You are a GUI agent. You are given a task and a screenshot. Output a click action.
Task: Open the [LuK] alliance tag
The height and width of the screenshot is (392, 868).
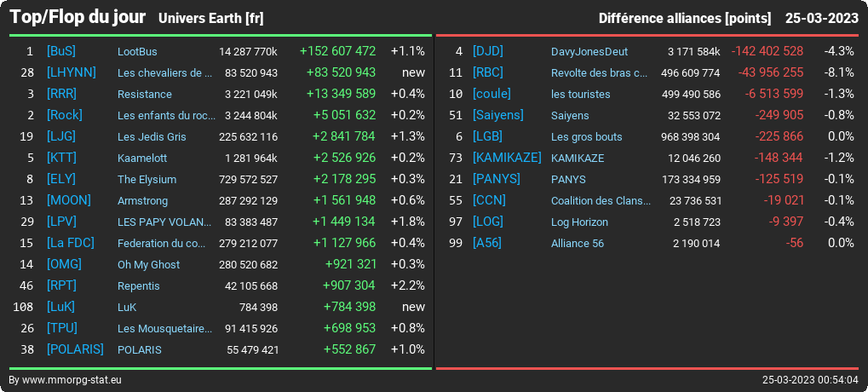click(x=60, y=308)
